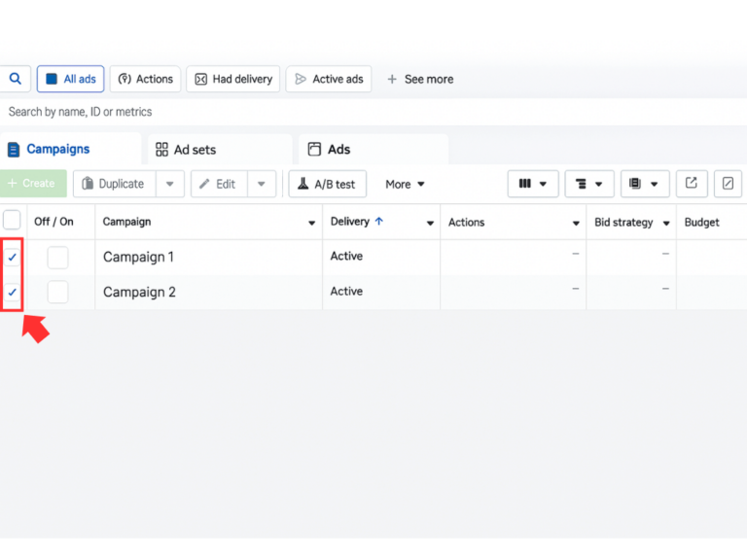This screenshot has width=747, height=560.
Task: Uncheck the Campaign 2 selection checkbox
Action: [12, 292]
